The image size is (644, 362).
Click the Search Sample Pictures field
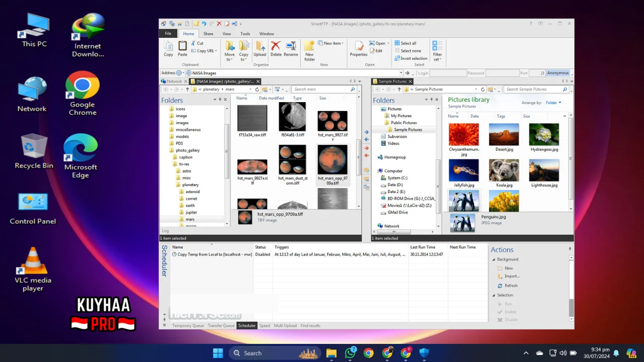[532, 89]
